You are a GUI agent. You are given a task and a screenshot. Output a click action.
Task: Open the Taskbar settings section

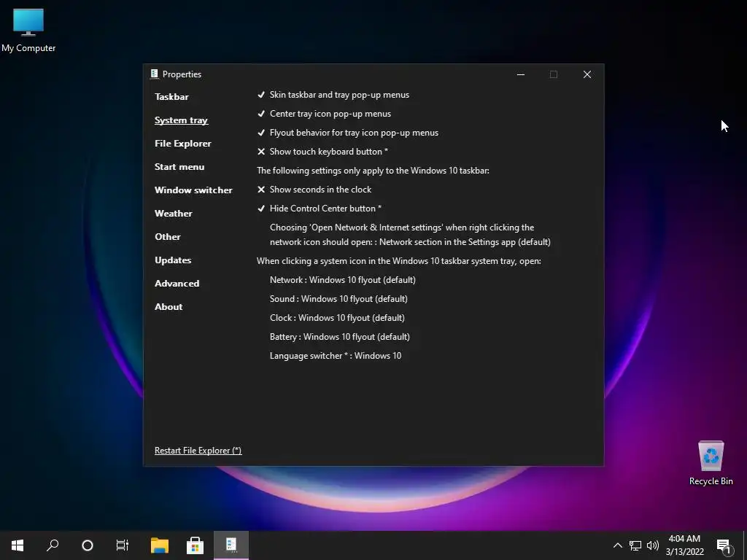pyautogui.click(x=171, y=97)
